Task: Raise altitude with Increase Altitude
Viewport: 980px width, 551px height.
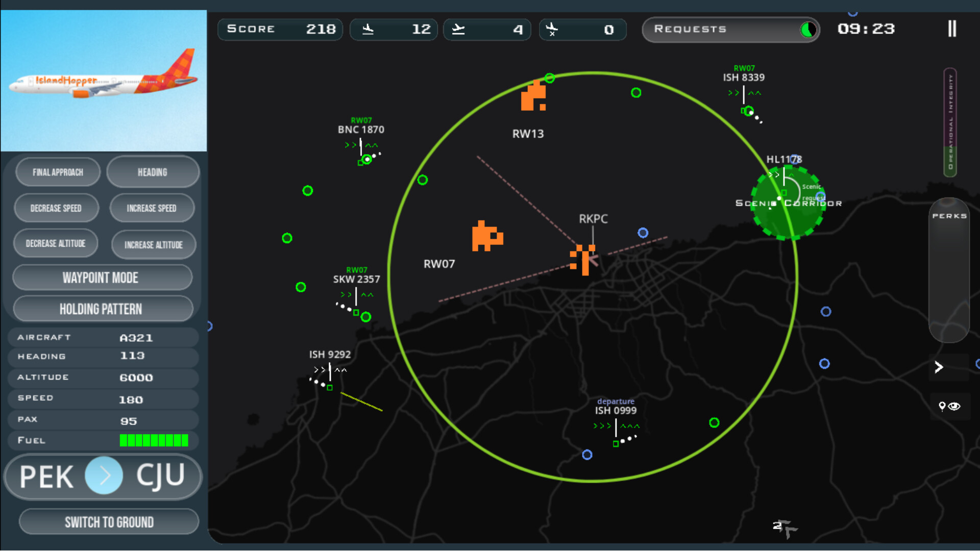Action: [x=154, y=245]
